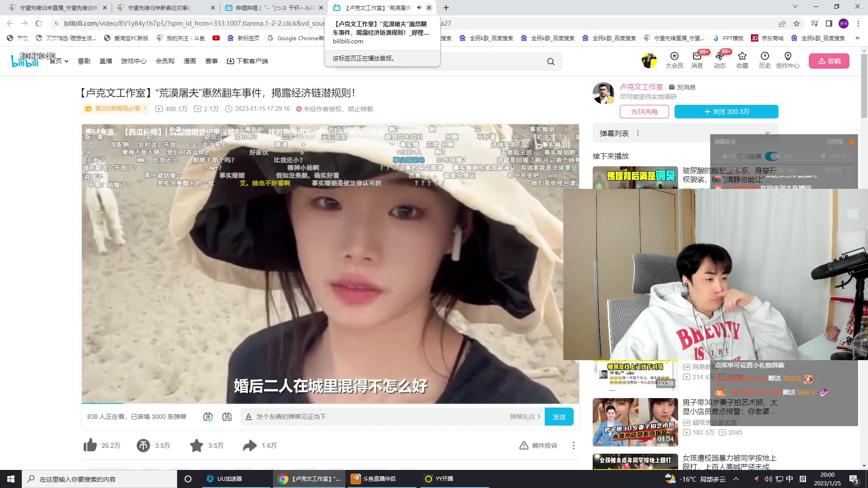Expand the 弹幕列表 chevron

click(x=767, y=133)
